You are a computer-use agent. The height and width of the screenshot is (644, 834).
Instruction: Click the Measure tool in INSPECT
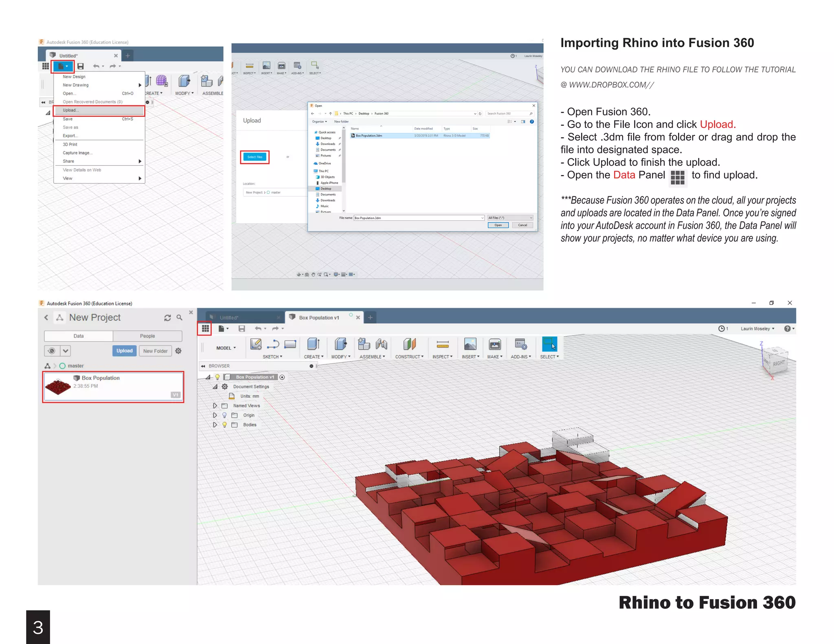point(442,345)
